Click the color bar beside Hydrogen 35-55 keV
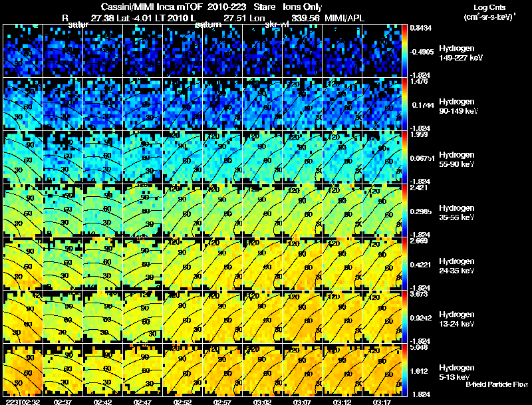The height and width of the screenshot is (405, 532). [404, 211]
